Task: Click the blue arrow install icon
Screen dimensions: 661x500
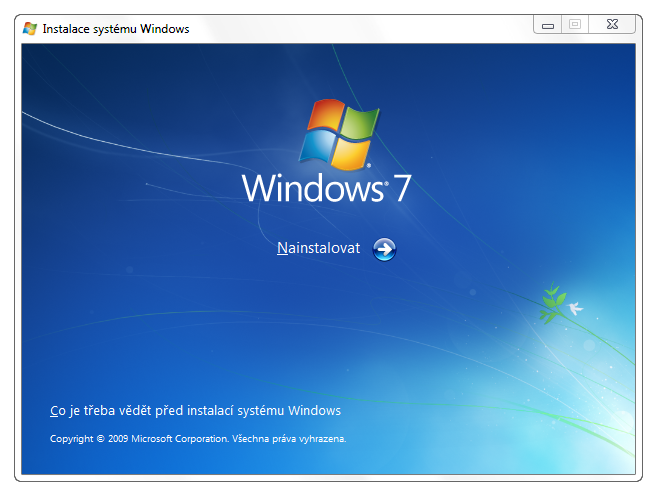Action: [384, 249]
